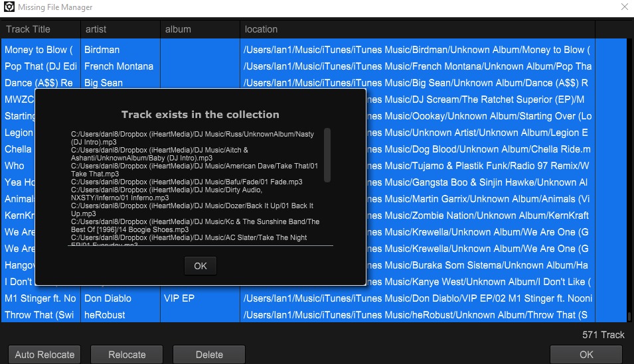Click the DJ Scream Ratchet Superior location
The height and width of the screenshot is (364, 634).
pyautogui.click(x=476, y=99)
